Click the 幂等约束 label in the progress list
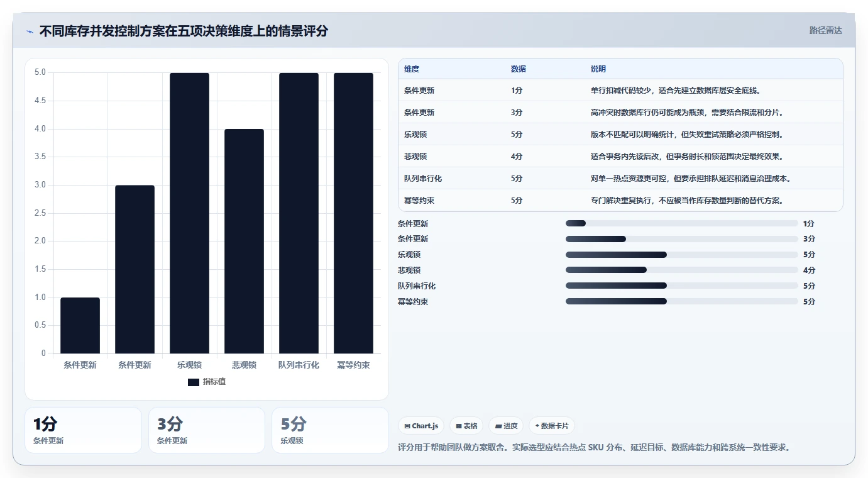868x478 pixels. (x=413, y=302)
